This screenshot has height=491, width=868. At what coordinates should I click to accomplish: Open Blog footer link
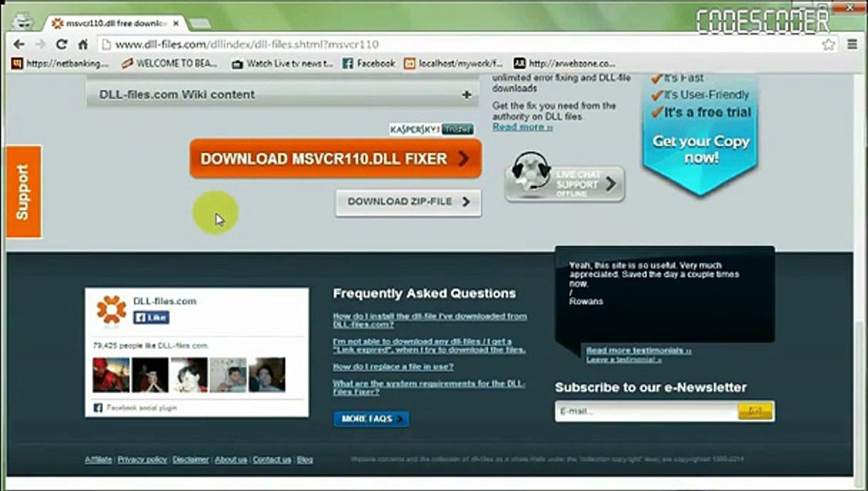click(x=304, y=460)
